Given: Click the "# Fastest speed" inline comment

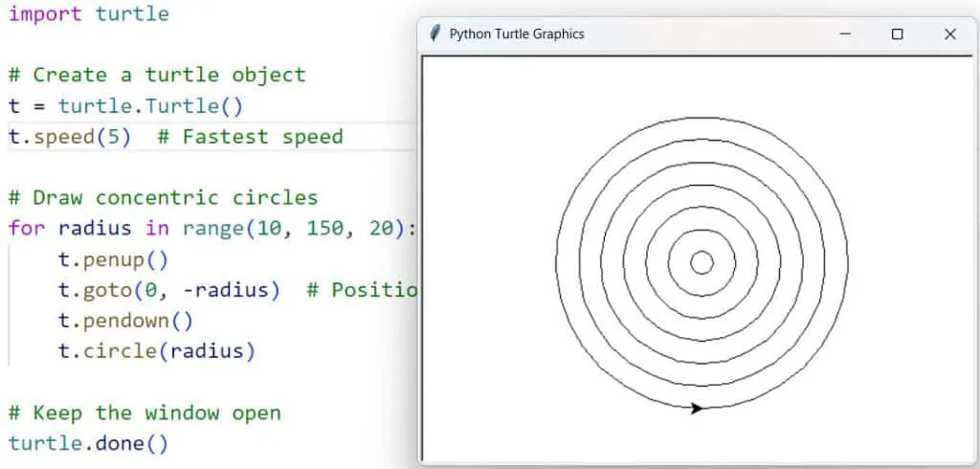Looking at the screenshot, I should point(249,136).
